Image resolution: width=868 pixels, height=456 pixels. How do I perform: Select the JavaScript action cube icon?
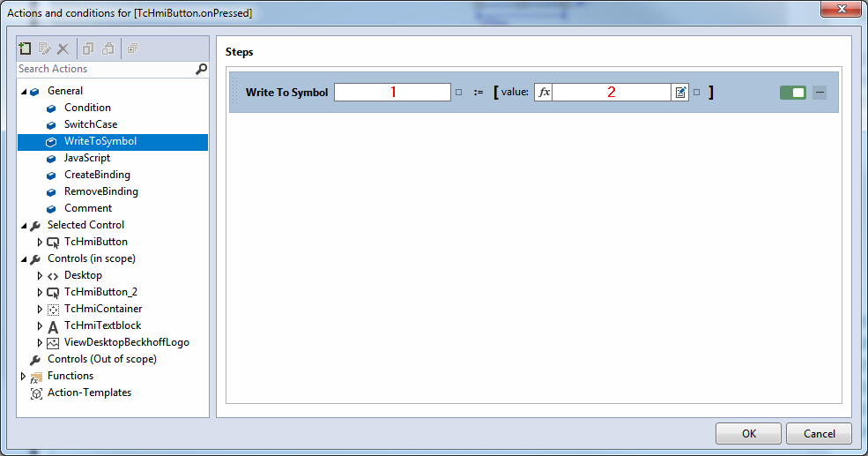pyautogui.click(x=51, y=159)
